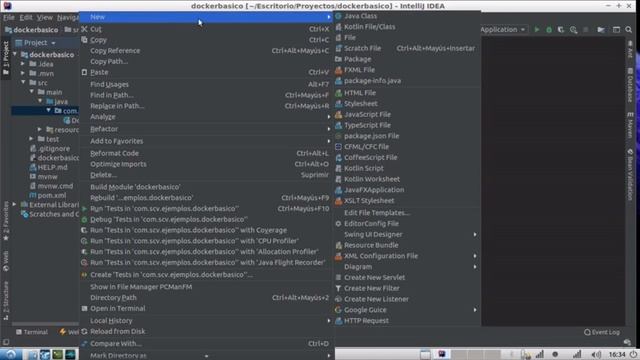Click Open in Terminal
The image size is (640, 360).
205,308
